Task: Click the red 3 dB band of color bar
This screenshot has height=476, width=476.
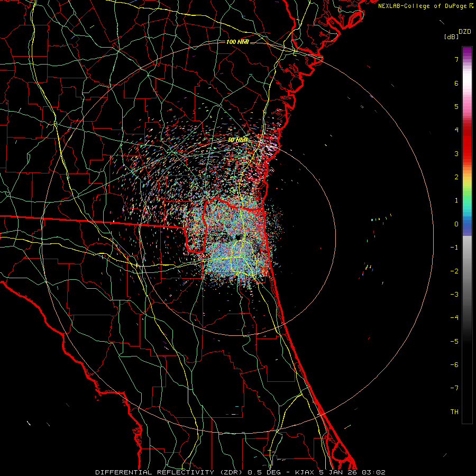Action: [x=467, y=153]
